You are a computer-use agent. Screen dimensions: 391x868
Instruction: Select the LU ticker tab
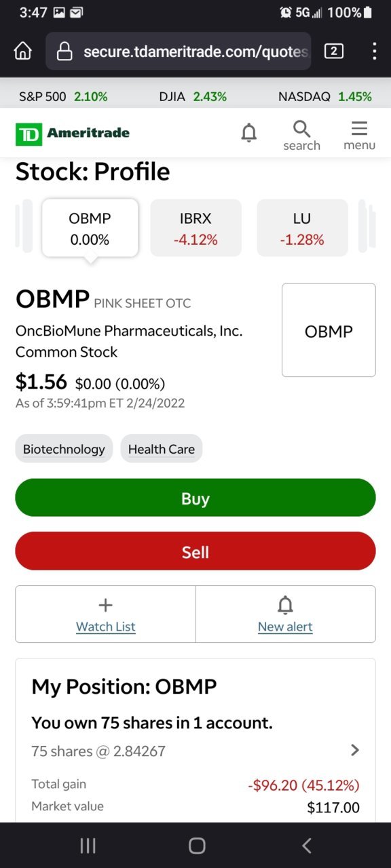(x=302, y=228)
